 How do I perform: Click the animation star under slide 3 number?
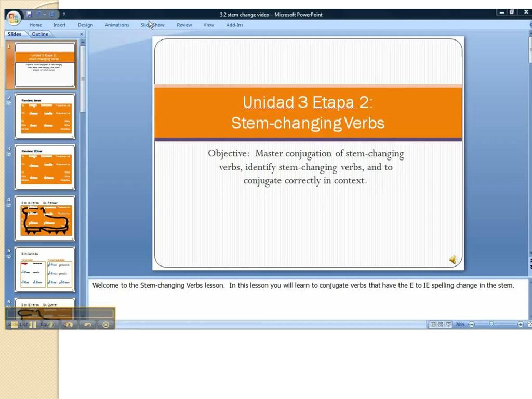pyautogui.click(x=9, y=154)
